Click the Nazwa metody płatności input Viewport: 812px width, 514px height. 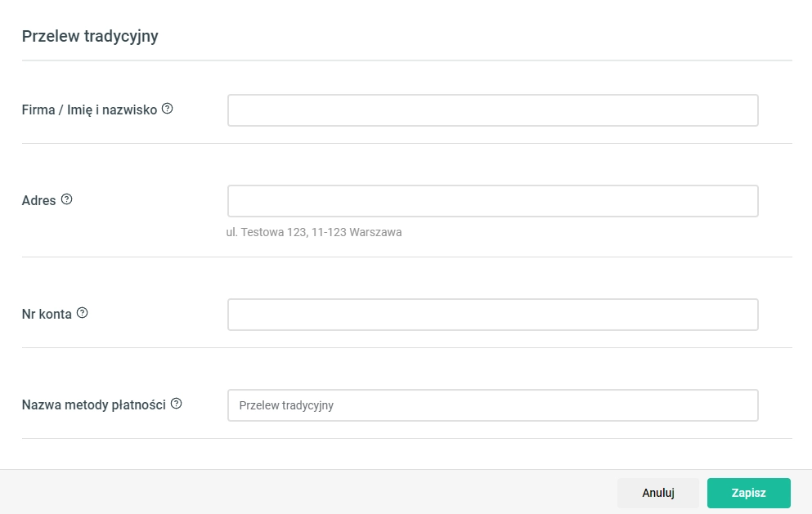click(493, 404)
